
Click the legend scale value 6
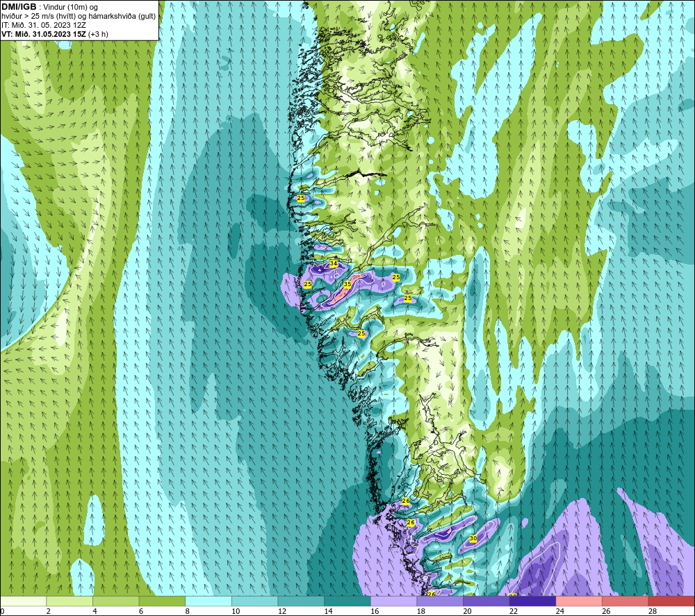tap(141, 611)
